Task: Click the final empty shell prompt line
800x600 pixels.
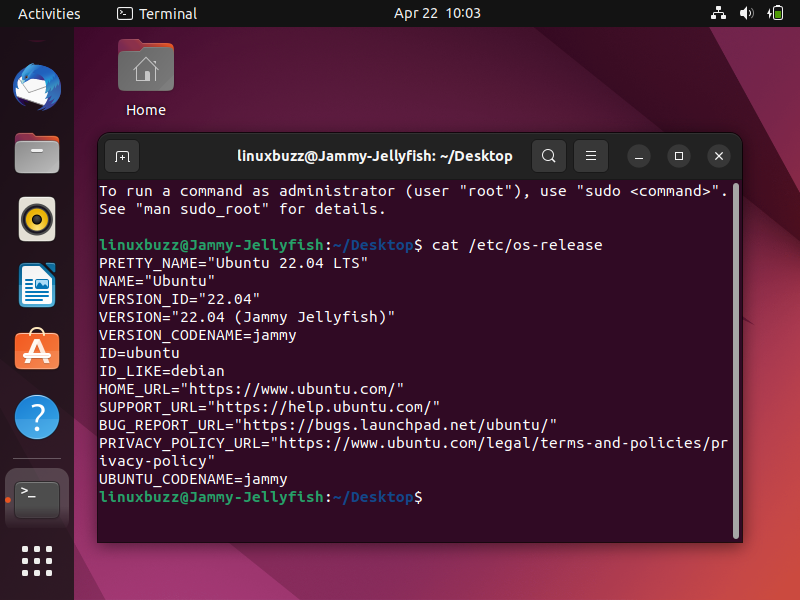Action: pos(261,497)
